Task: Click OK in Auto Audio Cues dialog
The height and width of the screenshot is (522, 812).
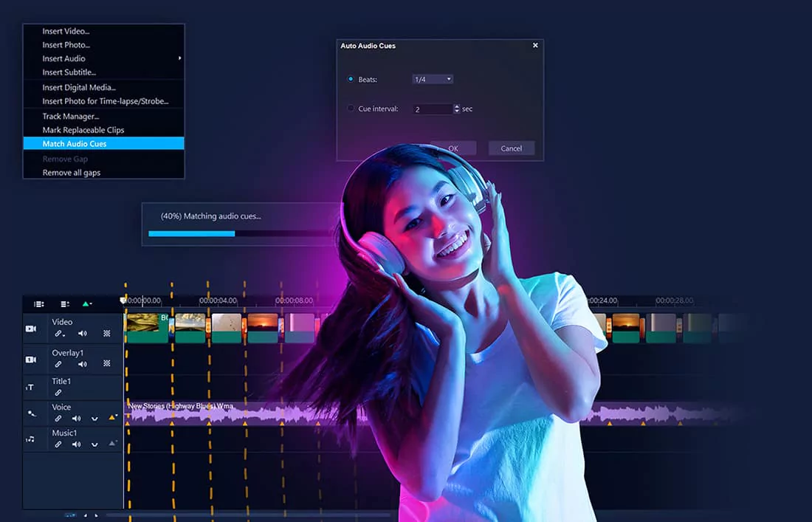Action: pyautogui.click(x=453, y=148)
